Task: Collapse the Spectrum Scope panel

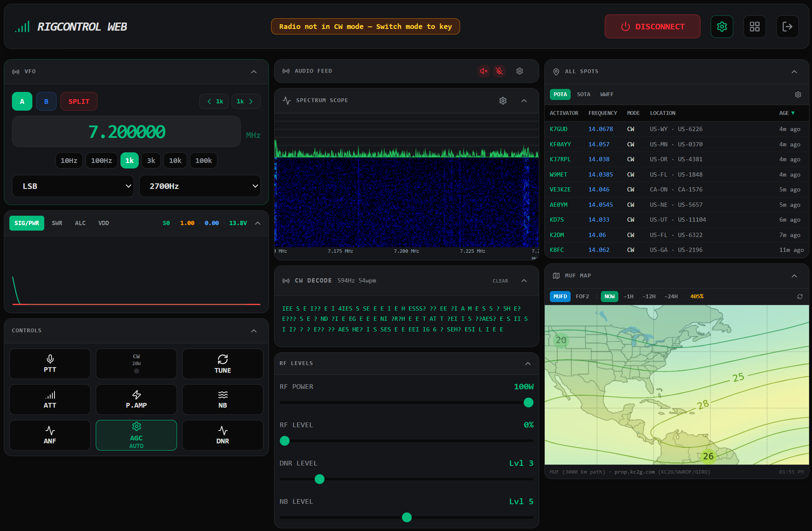Action: 524,100
